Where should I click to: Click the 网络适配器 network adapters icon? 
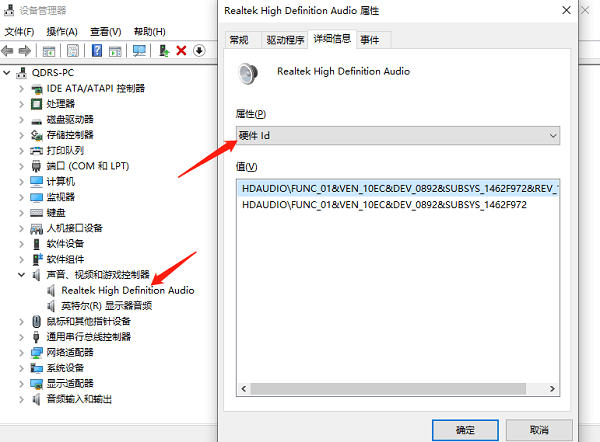(x=37, y=352)
